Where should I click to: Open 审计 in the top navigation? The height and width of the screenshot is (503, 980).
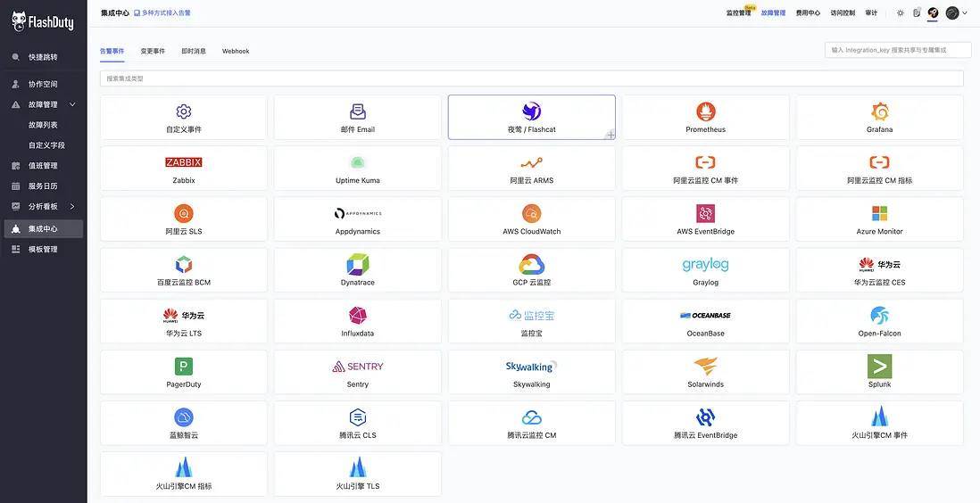pos(871,13)
